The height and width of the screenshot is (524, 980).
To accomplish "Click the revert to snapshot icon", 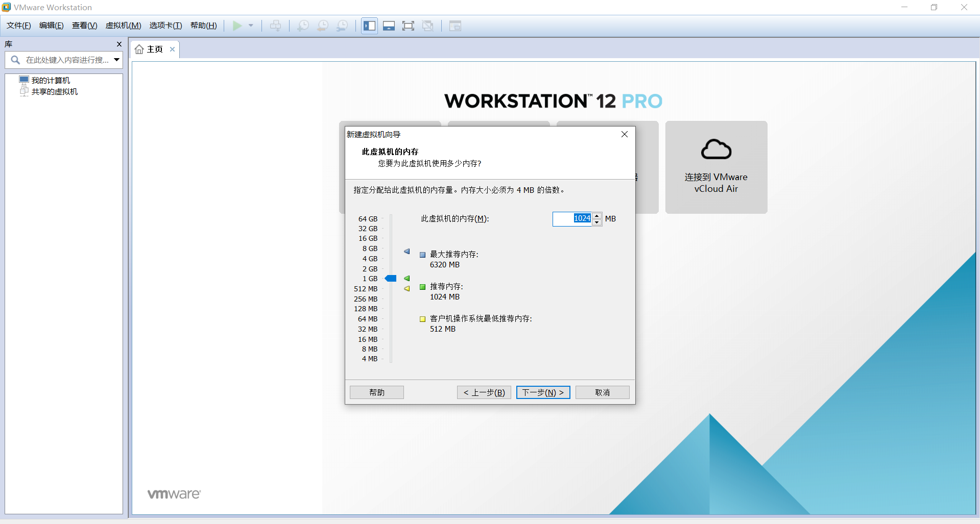I will tap(323, 26).
